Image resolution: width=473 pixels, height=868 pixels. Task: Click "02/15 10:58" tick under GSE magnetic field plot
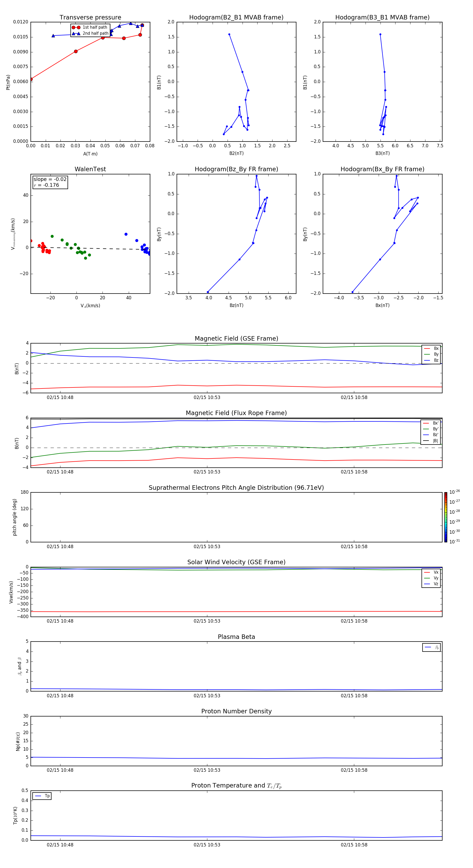(x=354, y=397)
